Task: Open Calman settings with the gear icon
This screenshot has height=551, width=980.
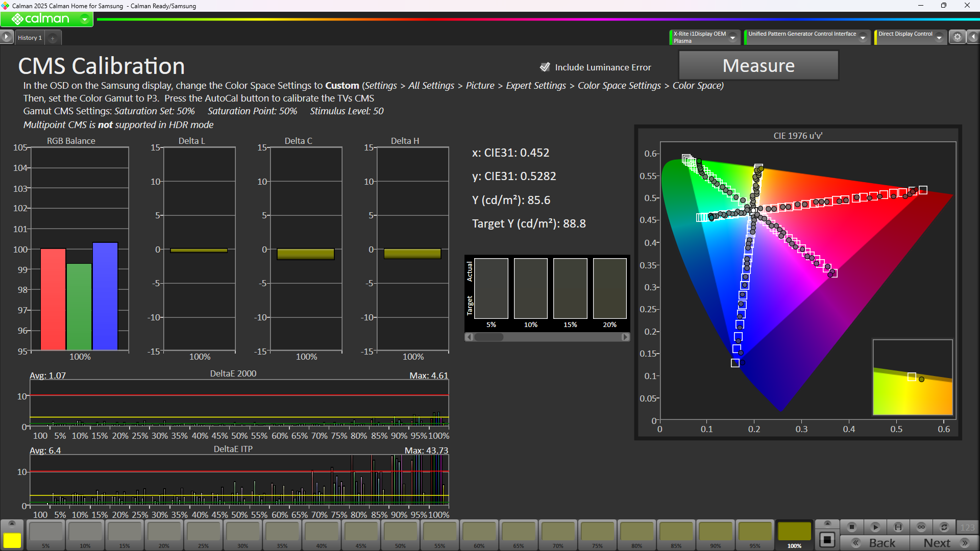Action: (x=958, y=37)
